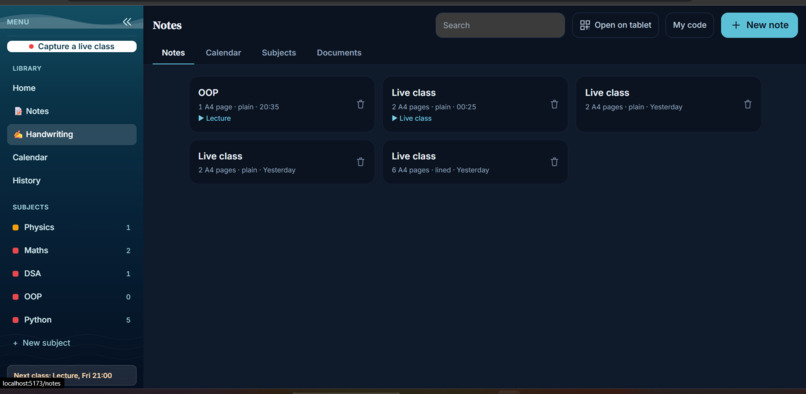This screenshot has width=806, height=394.
Task: Open the Python subject
Action: pos(72,320)
